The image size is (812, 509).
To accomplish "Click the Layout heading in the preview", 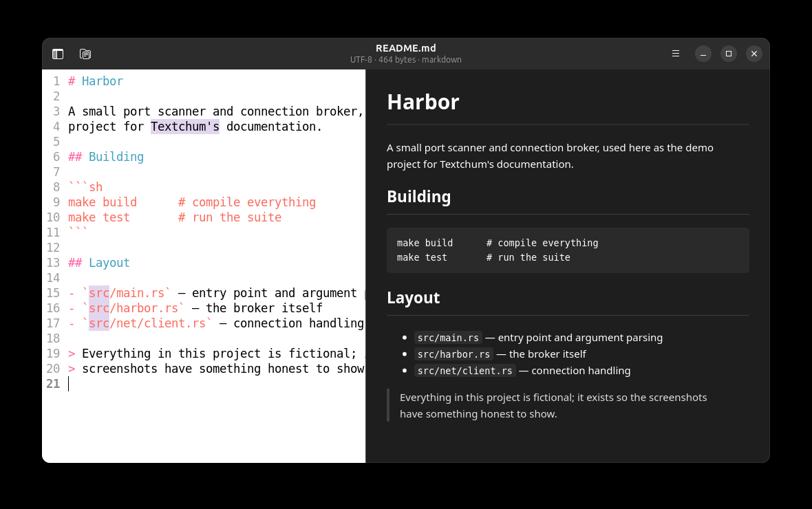I will click(x=414, y=298).
